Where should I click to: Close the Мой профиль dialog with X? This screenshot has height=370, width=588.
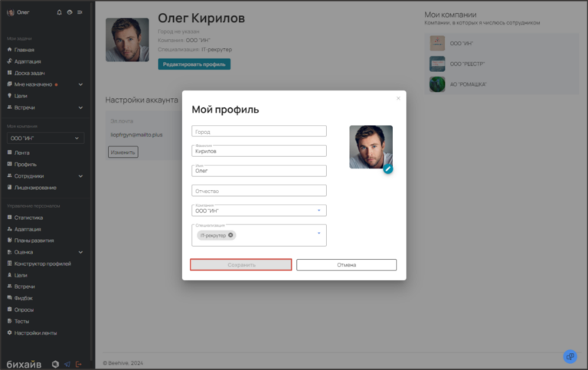coord(398,98)
